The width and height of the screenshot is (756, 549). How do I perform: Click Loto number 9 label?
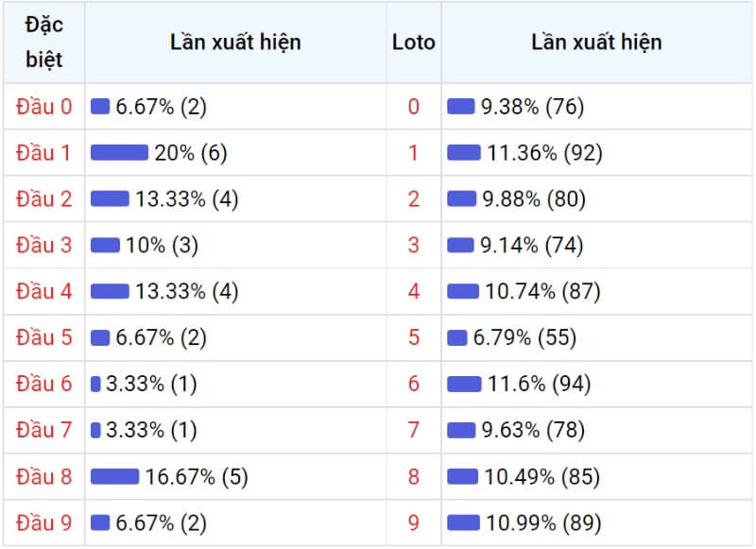[x=414, y=523]
